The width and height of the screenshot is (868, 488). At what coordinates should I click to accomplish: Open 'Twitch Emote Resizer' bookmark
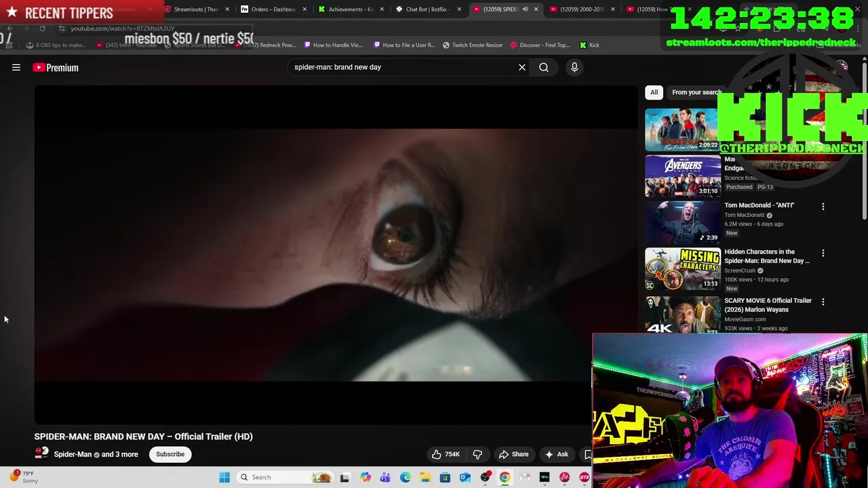pyautogui.click(x=473, y=45)
